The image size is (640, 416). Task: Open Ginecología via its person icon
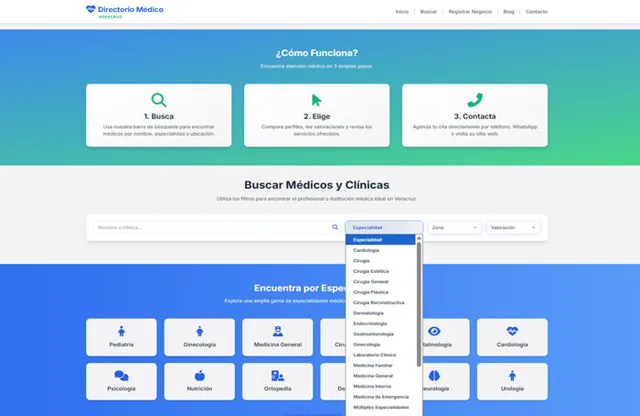[199, 331]
